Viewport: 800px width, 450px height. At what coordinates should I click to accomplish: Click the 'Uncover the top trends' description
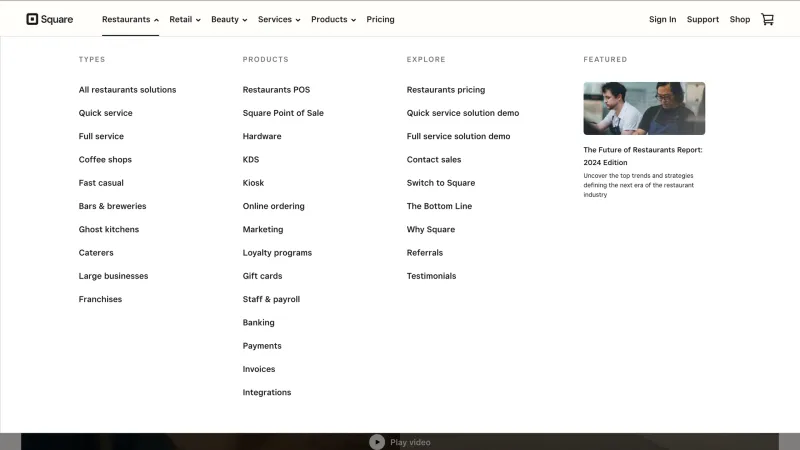(x=638, y=185)
